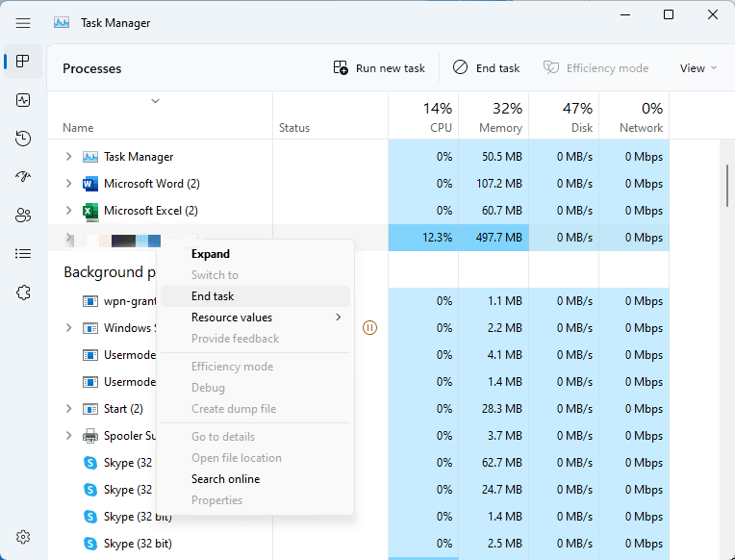Select the 497.7 MB memory cell
The image size is (735, 560).
pos(494,238)
